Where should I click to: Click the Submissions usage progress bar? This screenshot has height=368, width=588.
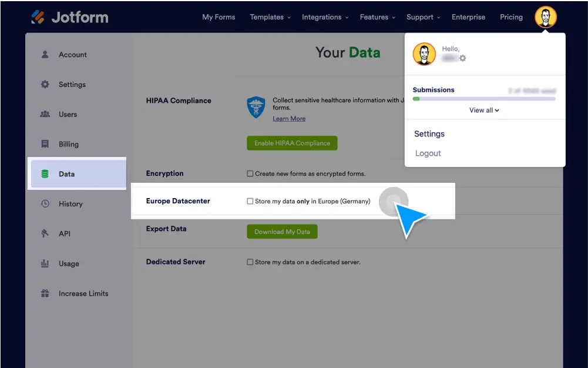(483, 99)
